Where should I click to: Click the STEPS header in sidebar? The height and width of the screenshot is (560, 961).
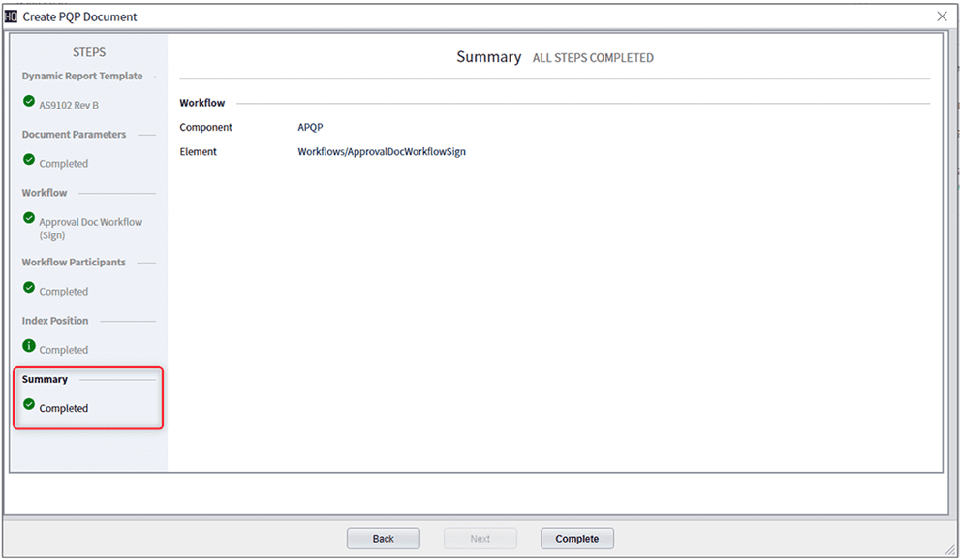coord(89,52)
